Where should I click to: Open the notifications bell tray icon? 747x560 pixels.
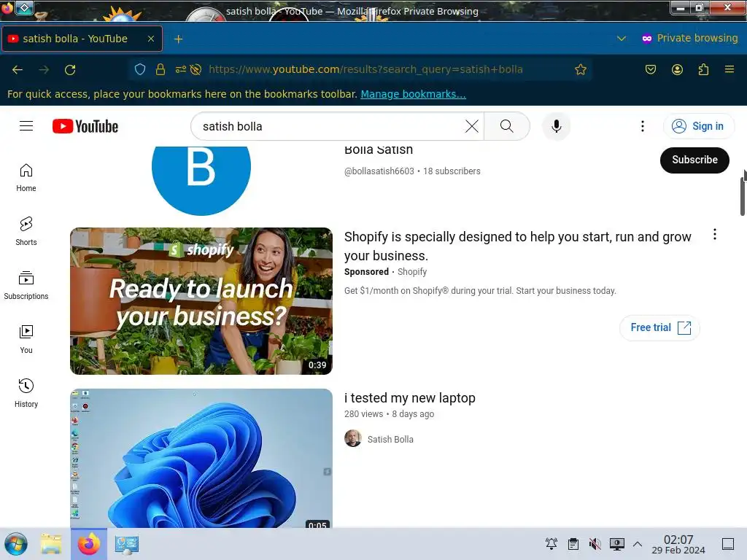tap(551, 544)
